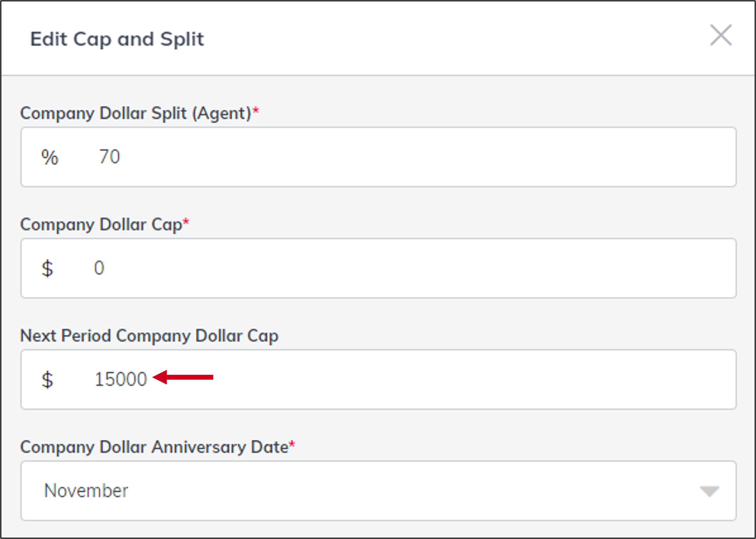The image size is (756, 539).
Task: Click on the 15000 value
Action: pos(120,379)
